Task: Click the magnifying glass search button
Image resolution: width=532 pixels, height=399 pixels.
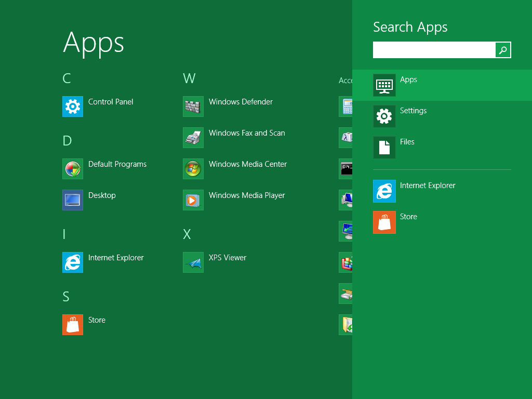Action: coord(503,50)
